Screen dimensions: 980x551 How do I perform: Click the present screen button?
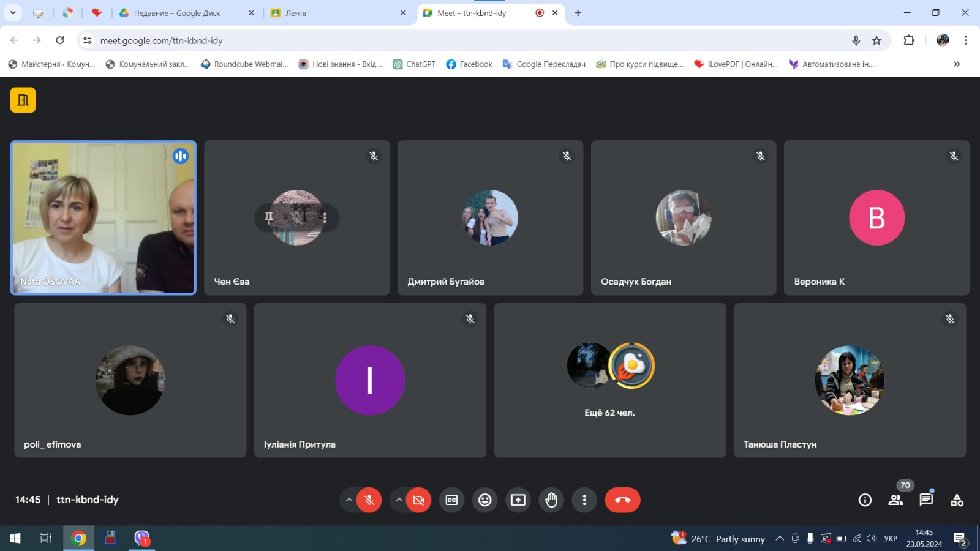(518, 500)
